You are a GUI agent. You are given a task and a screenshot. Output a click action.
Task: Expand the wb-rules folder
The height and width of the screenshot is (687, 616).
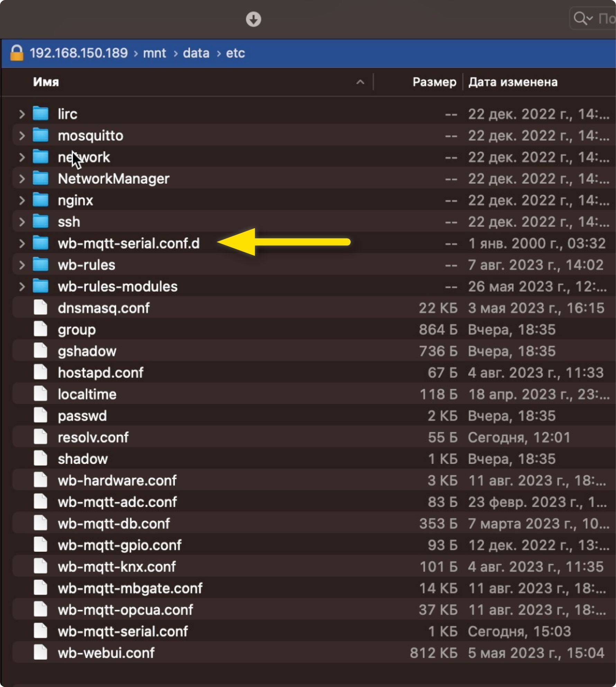pos(22,265)
